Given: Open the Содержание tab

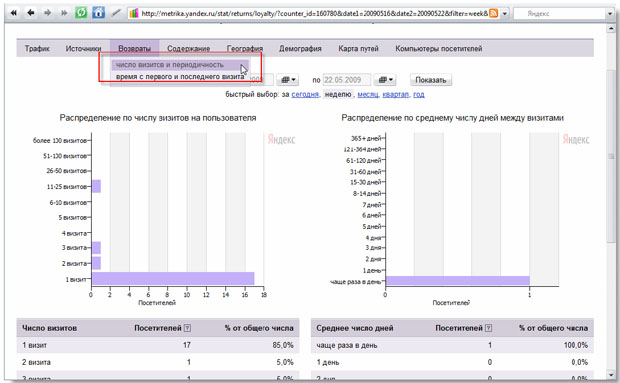Looking at the screenshot, I should click(189, 49).
